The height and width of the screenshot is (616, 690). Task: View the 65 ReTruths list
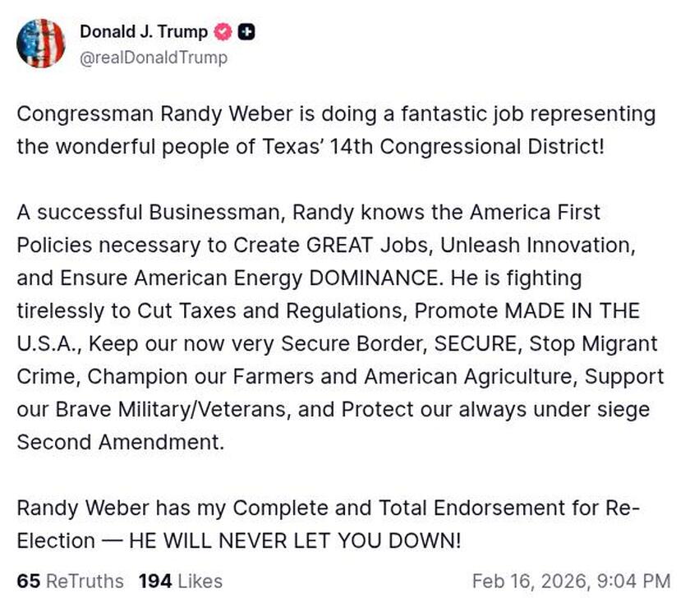[x=71, y=582]
